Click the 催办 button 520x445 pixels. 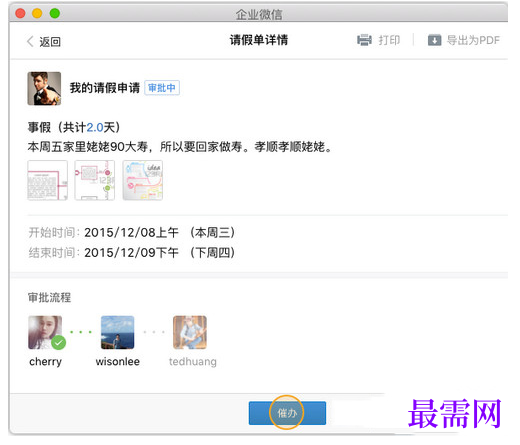[287, 413]
